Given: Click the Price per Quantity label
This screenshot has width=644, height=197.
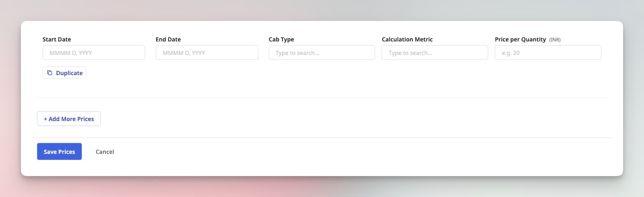Looking at the screenshot, I should tap(520, 39).
